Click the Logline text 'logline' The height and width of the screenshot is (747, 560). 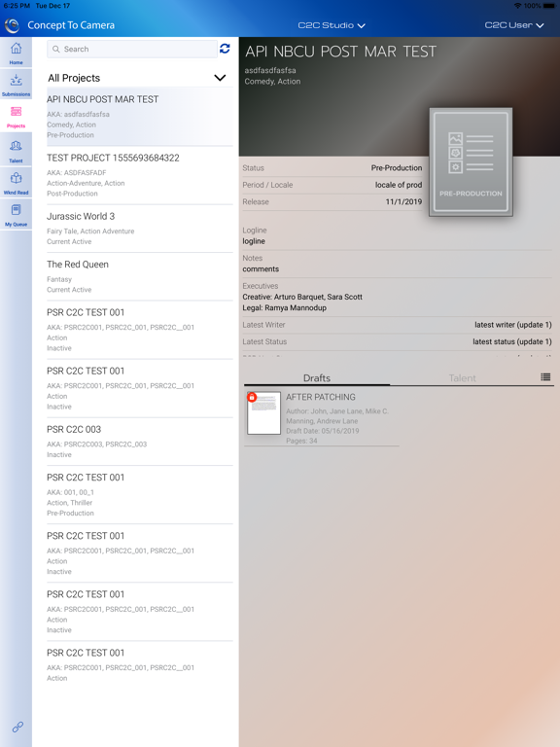(254, 241)
